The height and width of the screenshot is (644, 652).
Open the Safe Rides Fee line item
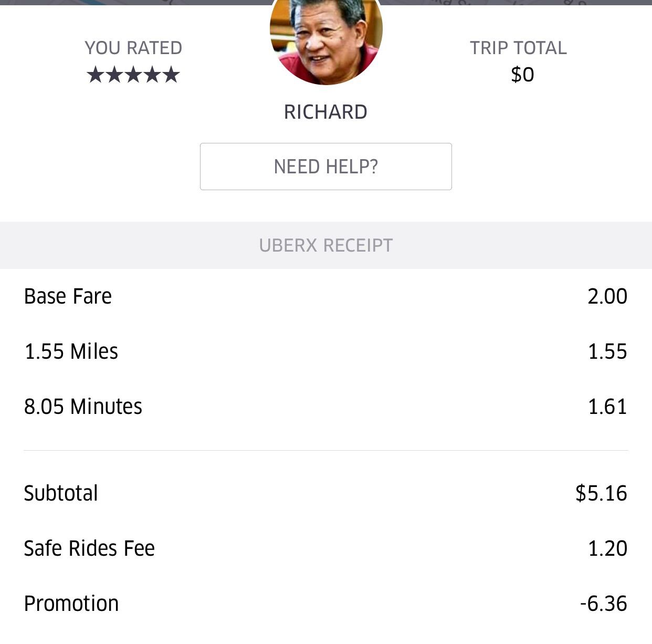pyautogui.click(x=89, y=548)
